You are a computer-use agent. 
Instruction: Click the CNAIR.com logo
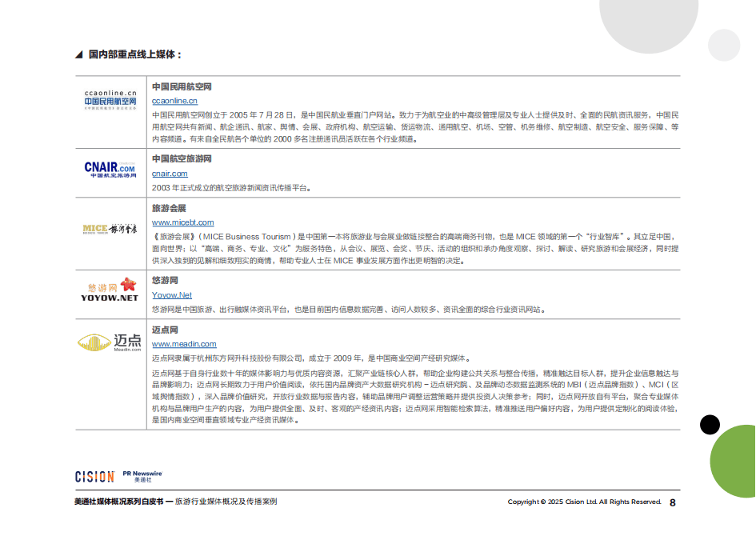[x=110, y=168]
